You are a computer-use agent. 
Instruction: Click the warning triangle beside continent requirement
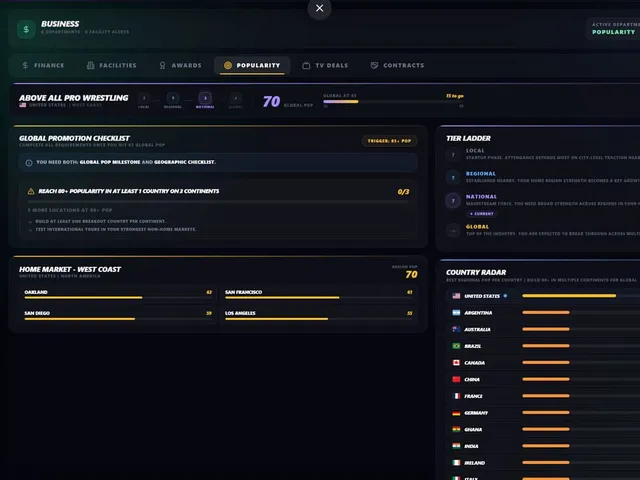pos(31,191)
